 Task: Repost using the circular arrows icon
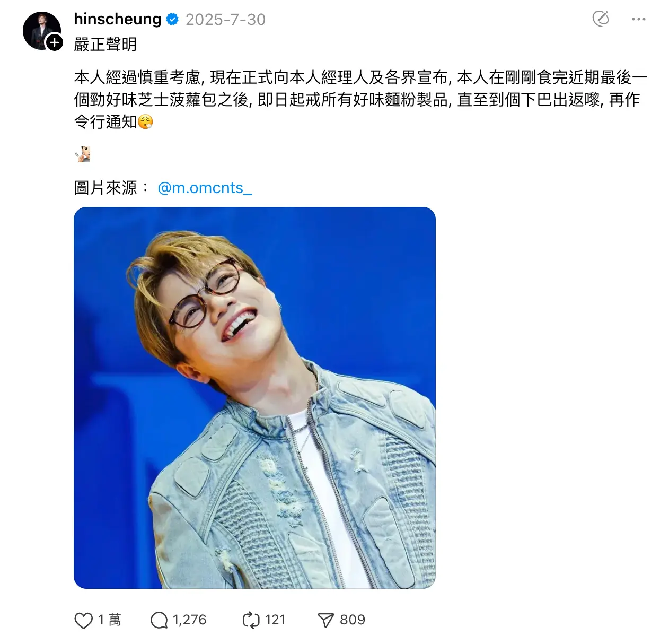(x=251, y=620)
